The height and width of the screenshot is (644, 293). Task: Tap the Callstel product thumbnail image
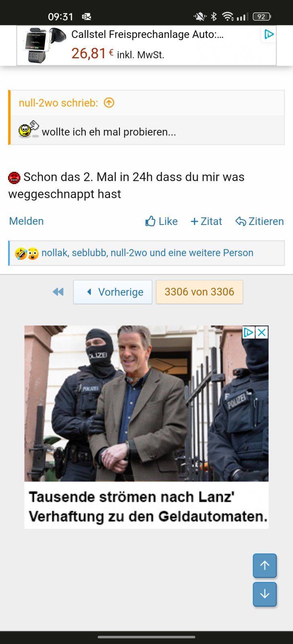point(43,45)
